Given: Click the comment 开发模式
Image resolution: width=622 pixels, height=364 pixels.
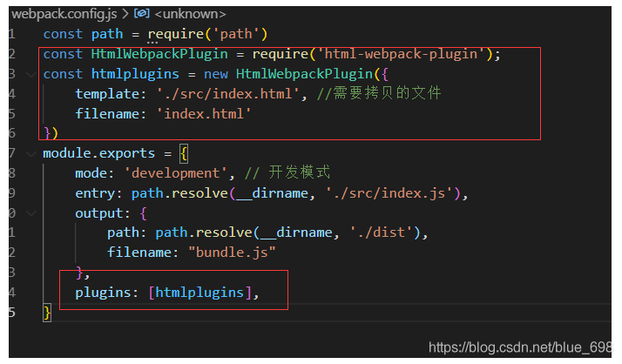Looking at the screenshot, I should click(x=300, y=172).
